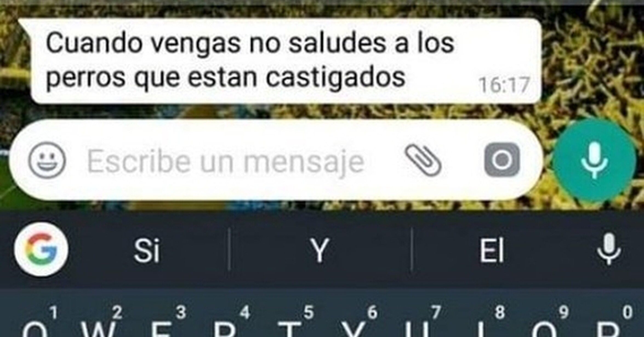This screenshot has width=644, height=337.
Task: Open the camera icon in message bar
Action: [502, 160]
